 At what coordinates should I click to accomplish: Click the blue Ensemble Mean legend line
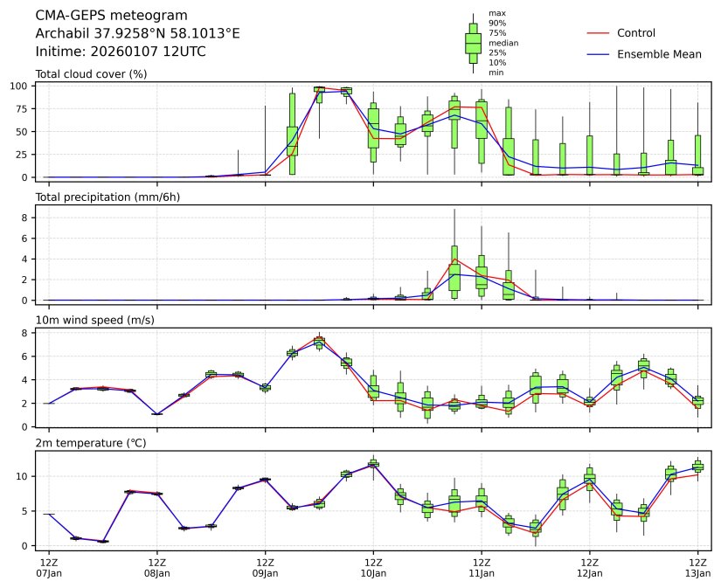(x=598, y=54)
